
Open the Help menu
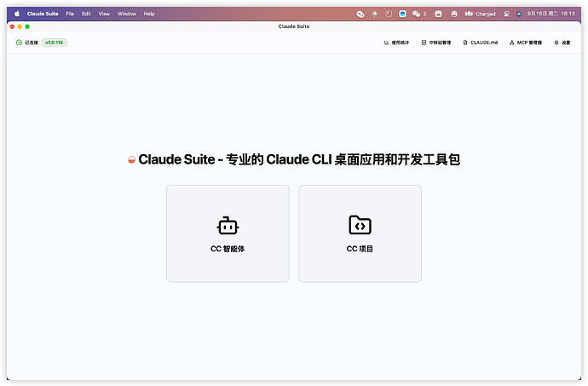pos(149,14)
